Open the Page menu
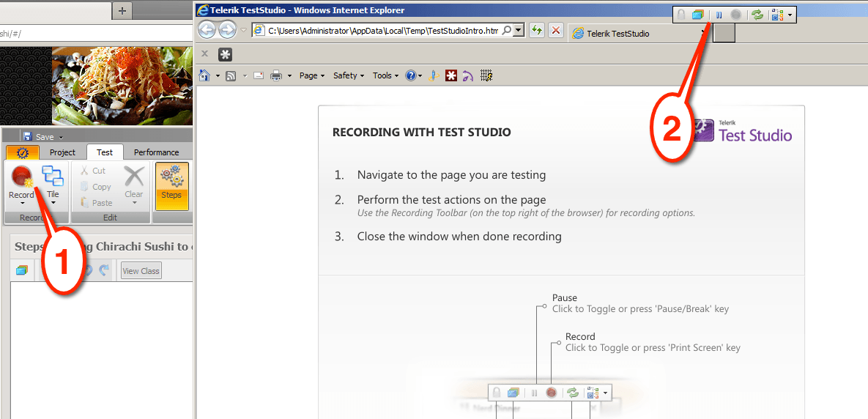The width and height of the screenshot is (868, 419). pos(311,76)
